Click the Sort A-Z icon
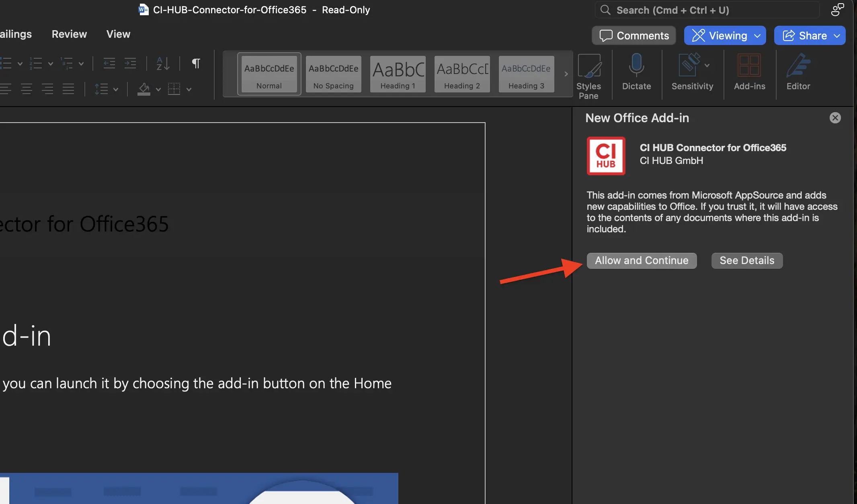 [163, 64]
